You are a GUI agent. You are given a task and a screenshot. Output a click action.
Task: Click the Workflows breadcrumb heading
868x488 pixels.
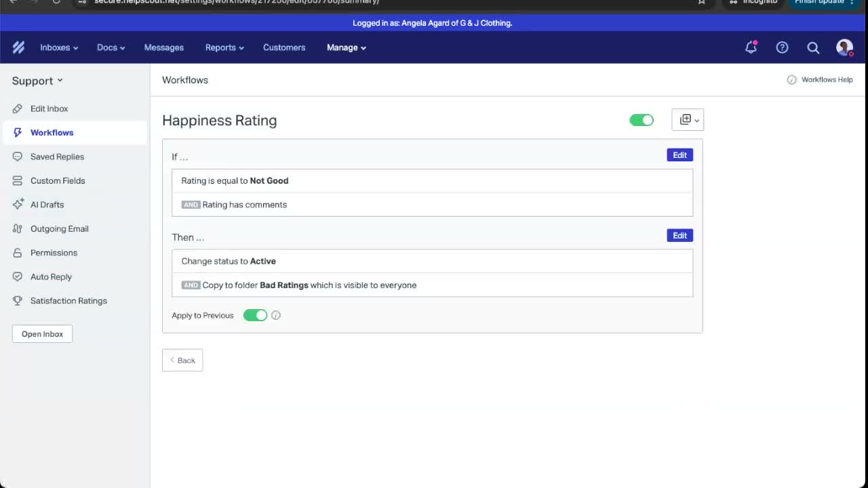coord(185,80)
